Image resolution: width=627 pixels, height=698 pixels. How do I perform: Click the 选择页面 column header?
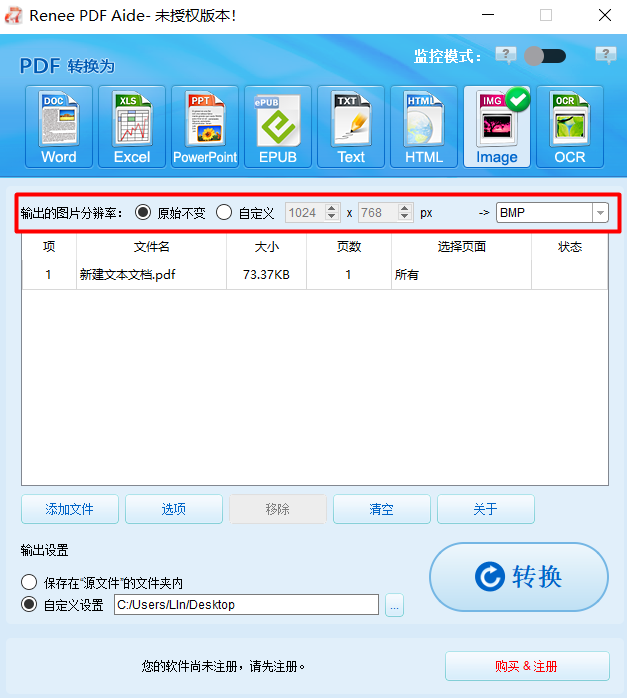point(461,247)
